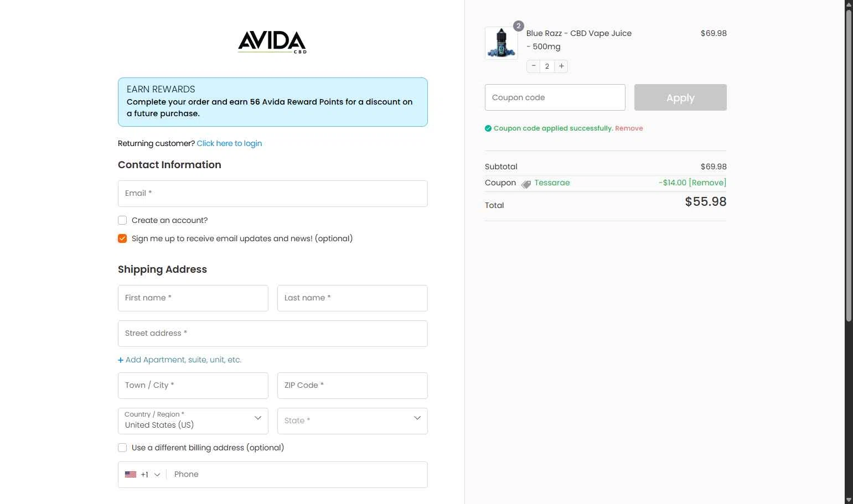
Task: Click the scrollbar up arrow
Action: pyautogui.click(x=849, y=4)
